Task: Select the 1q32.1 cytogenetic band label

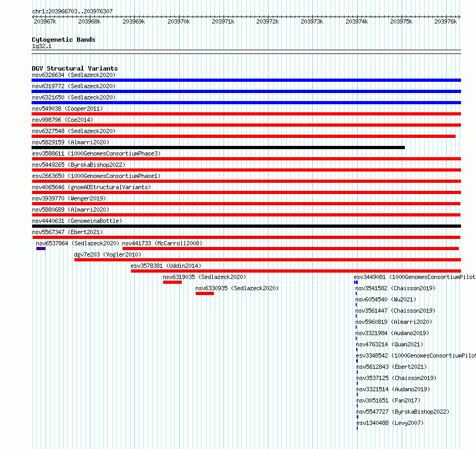Action: tap(42, 46)
